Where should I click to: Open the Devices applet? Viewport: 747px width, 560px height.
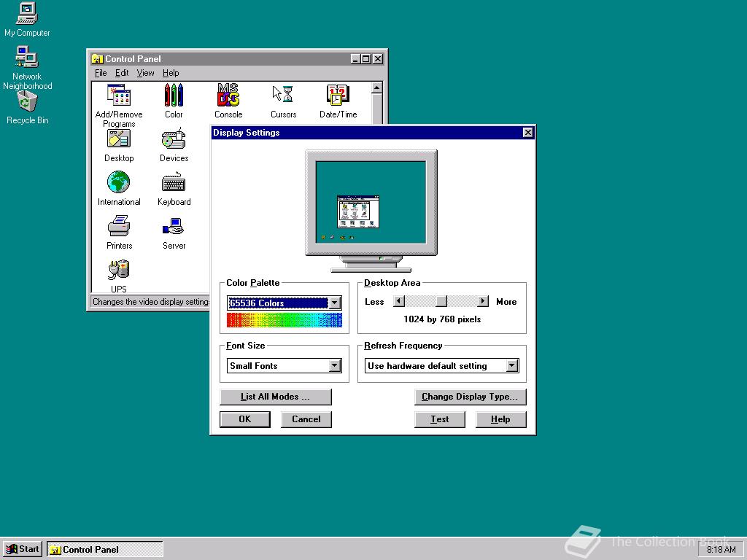tap(174, 139)
